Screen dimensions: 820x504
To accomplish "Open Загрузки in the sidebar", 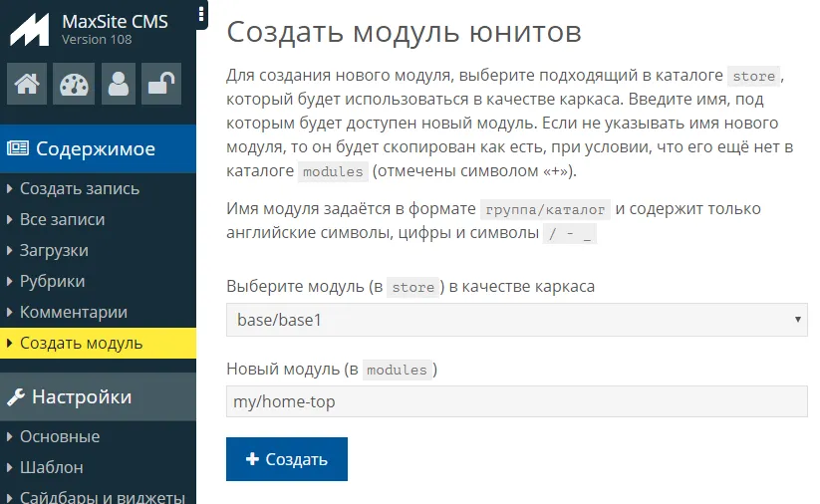I will pyautogui.click(x=54, y=250).
